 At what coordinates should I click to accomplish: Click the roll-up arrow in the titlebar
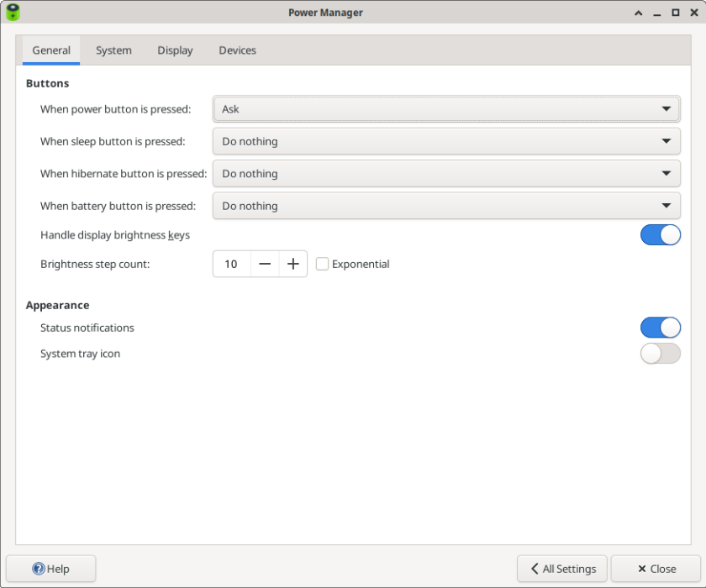point(638,13)
